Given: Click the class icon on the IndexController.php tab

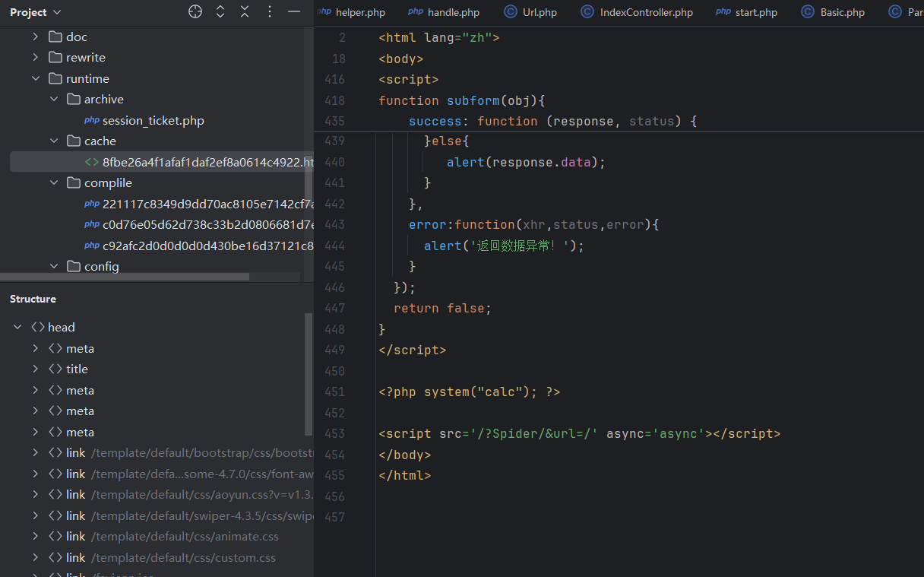Looking at the screenshot, I should point(587,11).
